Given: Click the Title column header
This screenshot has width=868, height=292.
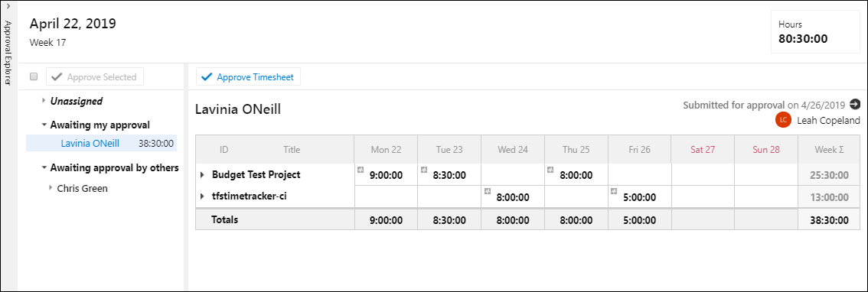Looking at the screenshot, I should pos(292,149).
